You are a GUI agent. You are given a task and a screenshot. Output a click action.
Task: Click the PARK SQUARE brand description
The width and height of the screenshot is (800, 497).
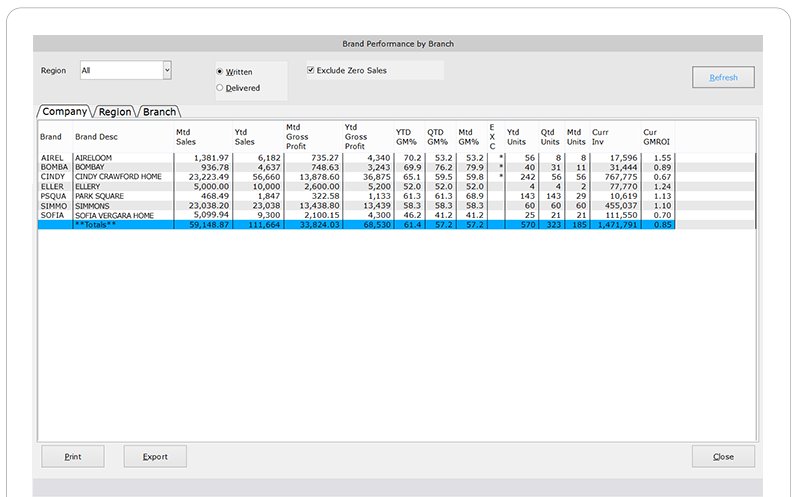tap(99, 196)
